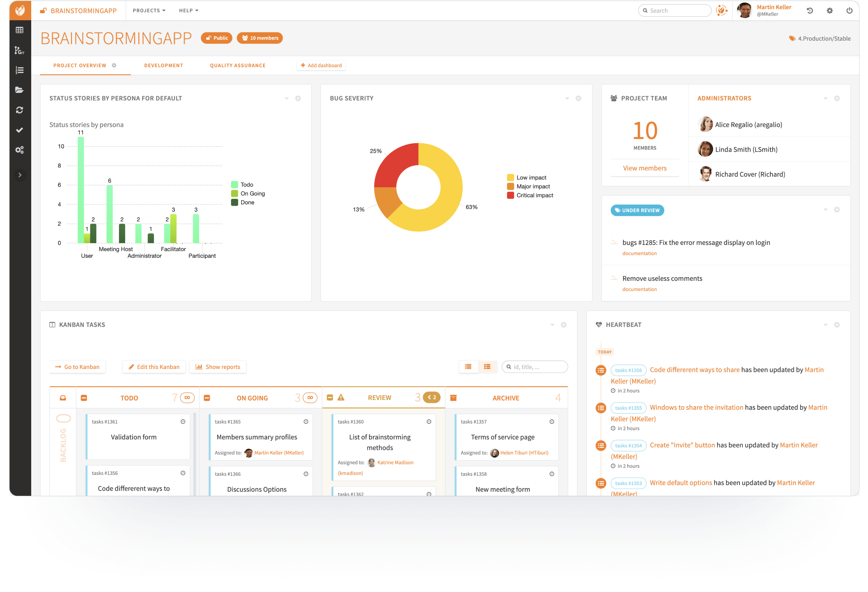The height and width of the screenshot is (592, 868).
Task: Click the dashboard grid icon in sidebar
Action: 19,30
